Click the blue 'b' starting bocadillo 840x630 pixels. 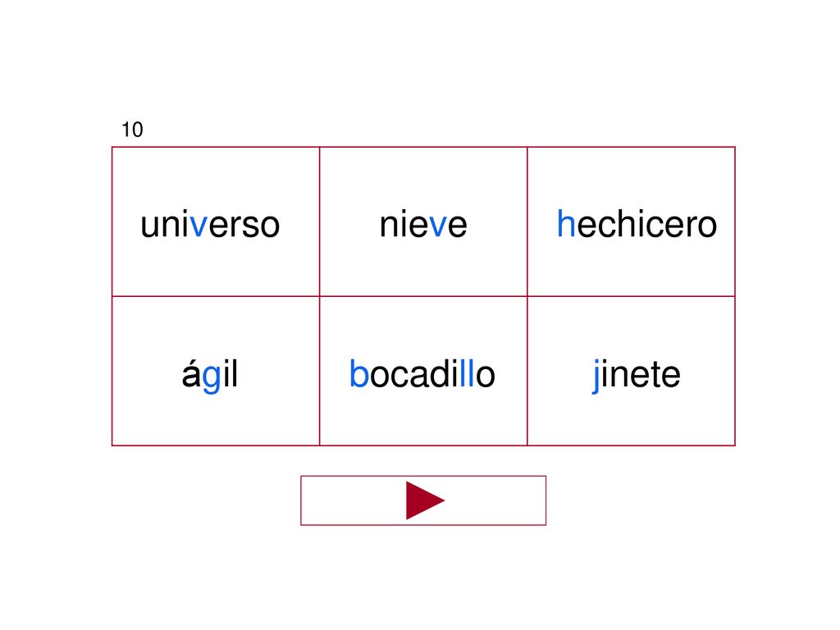pyautogui.click(x=359, y=373)
